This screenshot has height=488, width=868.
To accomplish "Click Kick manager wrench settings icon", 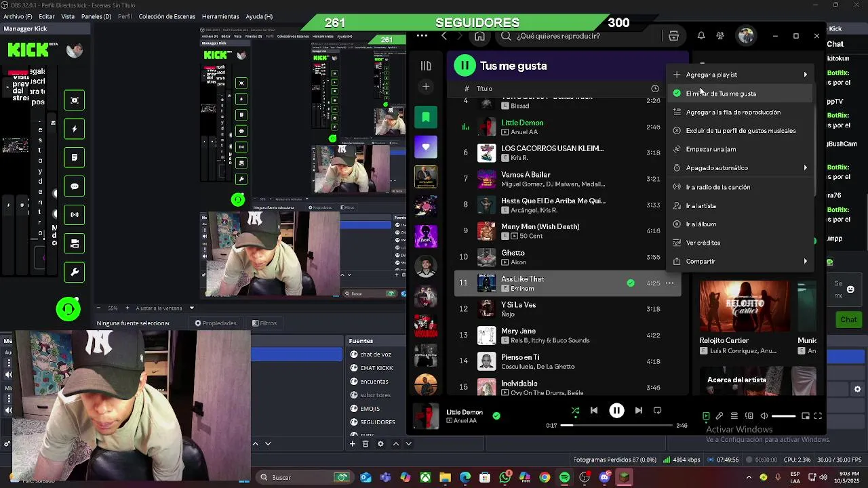I will coord(75,272).
